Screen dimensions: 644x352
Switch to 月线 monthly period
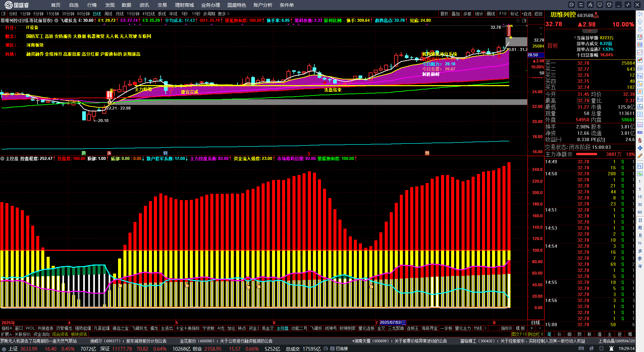pyautogui.click(x=120, y=14)
